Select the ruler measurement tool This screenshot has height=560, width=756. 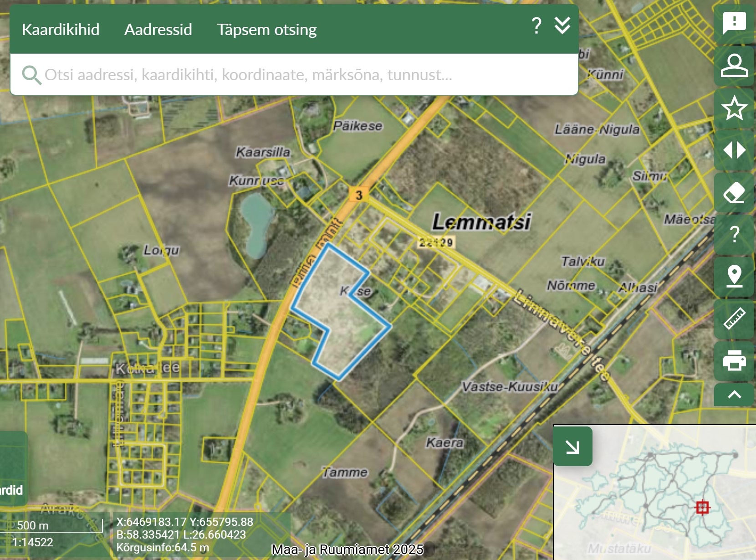coord(734,319)
